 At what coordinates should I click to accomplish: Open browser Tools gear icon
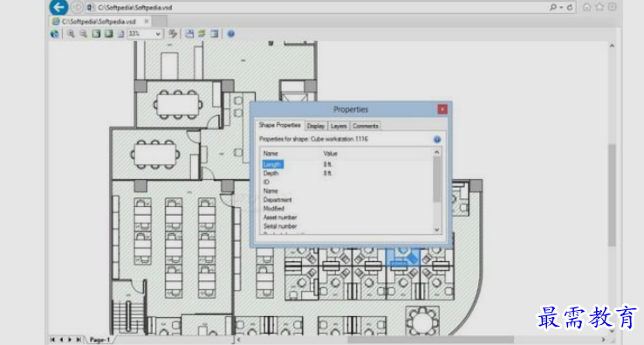tap(613, 7)
